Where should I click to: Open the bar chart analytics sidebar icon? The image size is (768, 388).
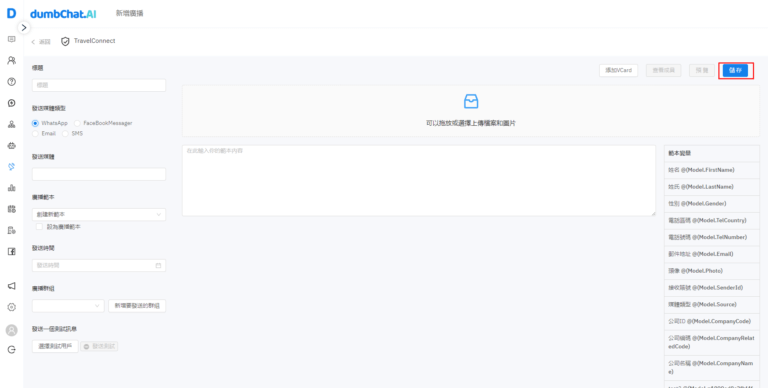click(x=11, y=188)
